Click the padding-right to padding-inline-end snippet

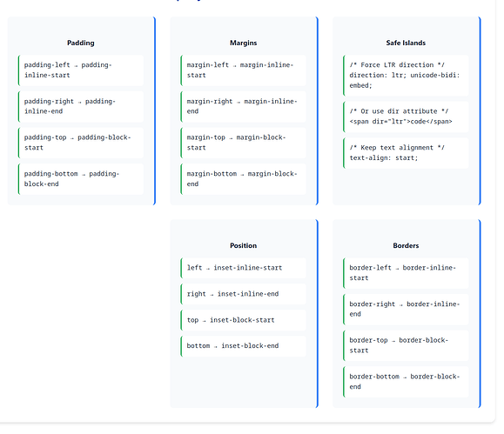point(81,106)
